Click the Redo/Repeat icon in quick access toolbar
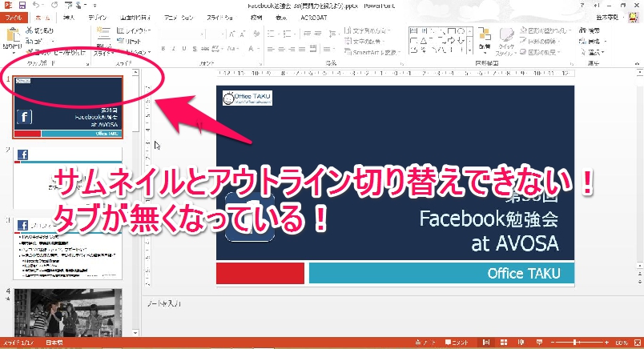Viewport: 644px width, 349px height. (x=54, y=6)
